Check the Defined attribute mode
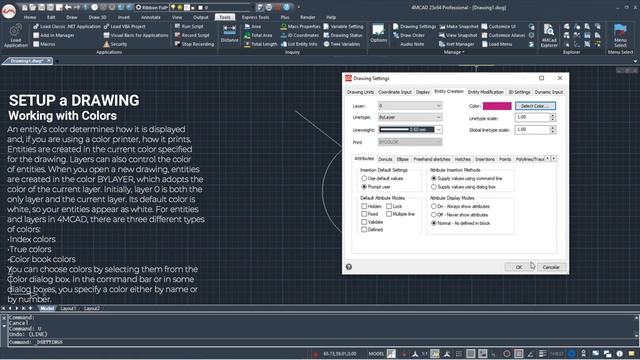This screenshot has height=360, width=640. [364, 229]
